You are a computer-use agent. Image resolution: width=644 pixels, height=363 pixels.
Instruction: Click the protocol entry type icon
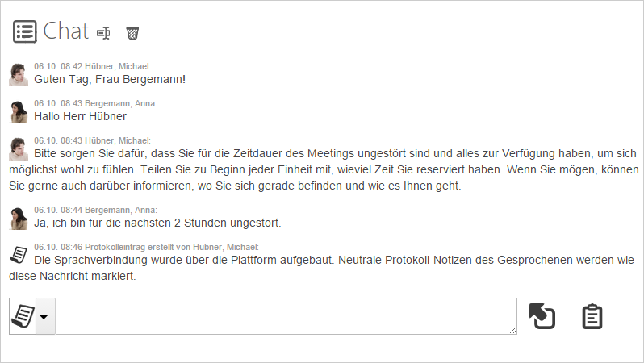(x=23, y=316)
